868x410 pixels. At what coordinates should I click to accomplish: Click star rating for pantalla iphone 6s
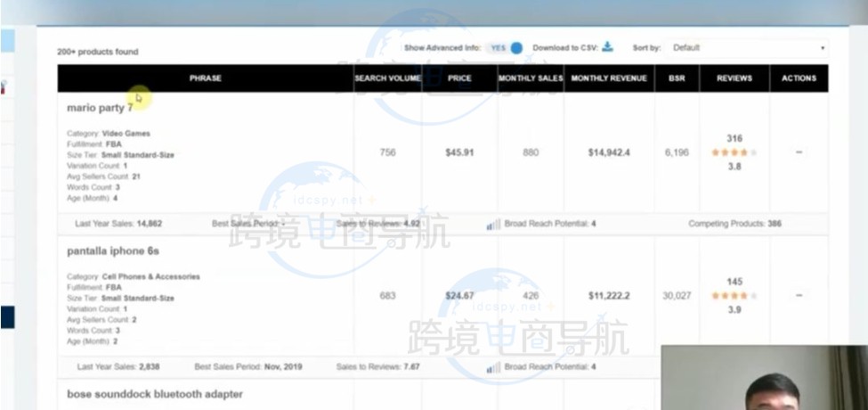pos(734,296)
